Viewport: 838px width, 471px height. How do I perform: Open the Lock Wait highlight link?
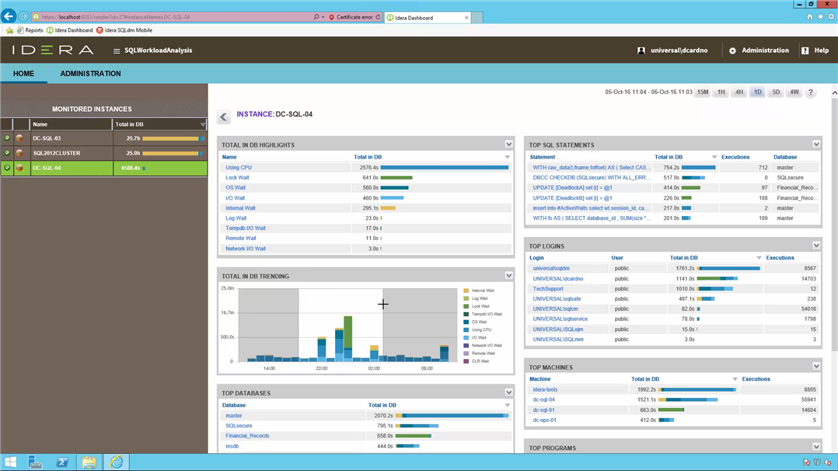pyautogui.click(x=237, y=177)
